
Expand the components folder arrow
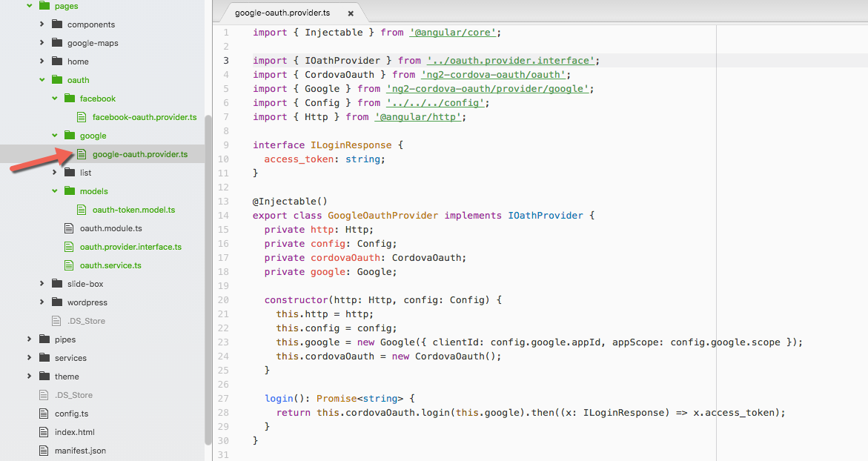[x=42, y=24]
